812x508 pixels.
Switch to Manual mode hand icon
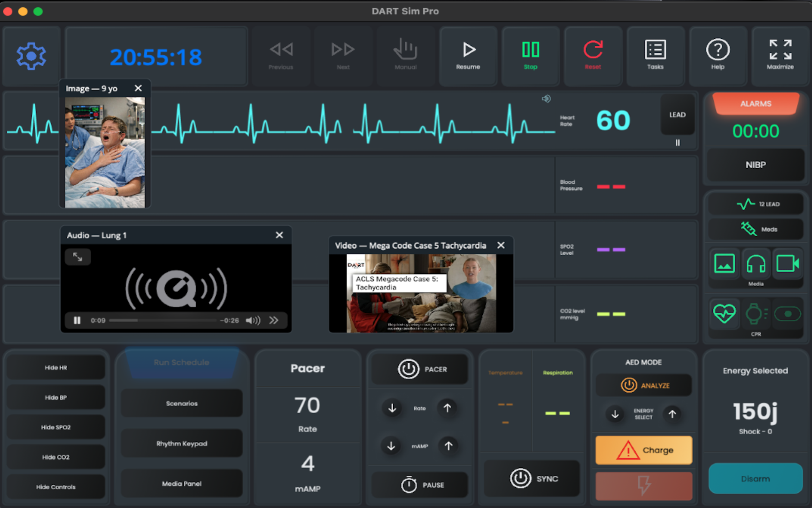pyautogui.click(x=405, y=56)
